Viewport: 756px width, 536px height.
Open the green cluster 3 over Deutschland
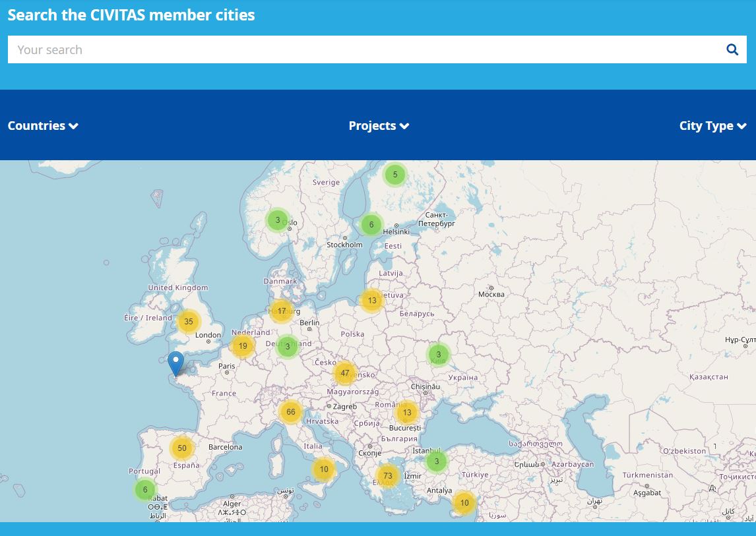point(288,347)
